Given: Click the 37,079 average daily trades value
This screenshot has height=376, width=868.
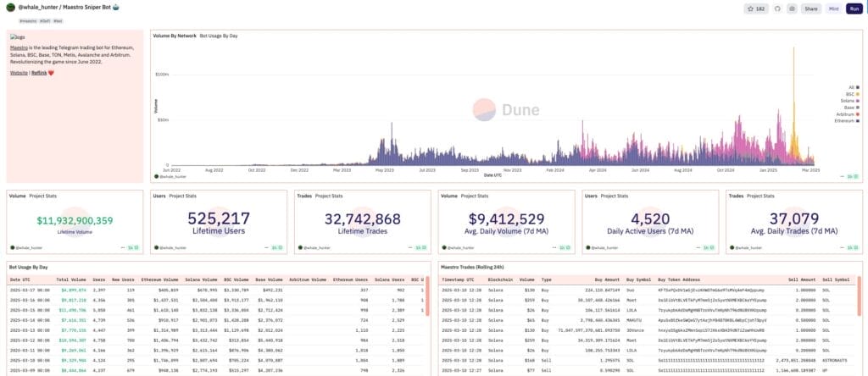Looking at the screenshot, I should (794, 219).
